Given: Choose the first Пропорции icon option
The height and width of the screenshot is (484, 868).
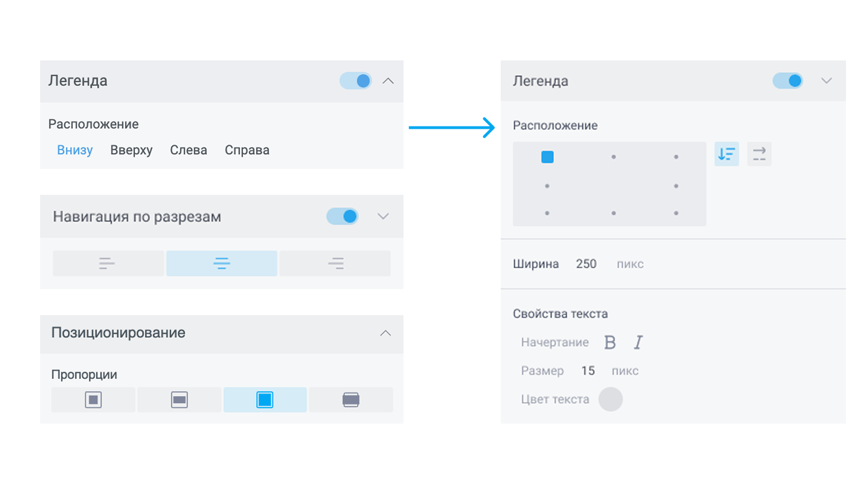Looking at the screenshot, I should pos(93,400).
